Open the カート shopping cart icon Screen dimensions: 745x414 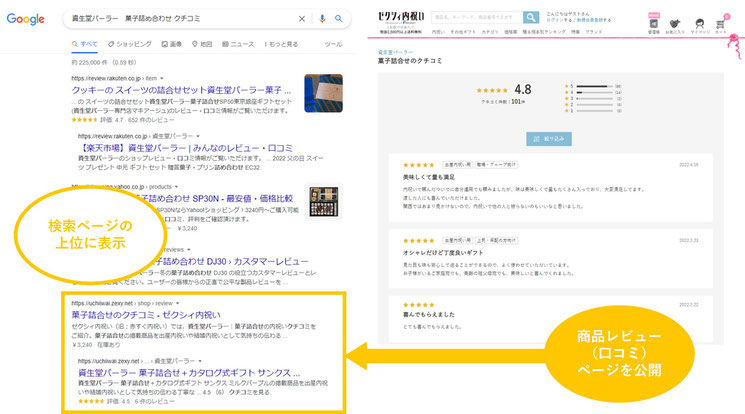[721, 26]
